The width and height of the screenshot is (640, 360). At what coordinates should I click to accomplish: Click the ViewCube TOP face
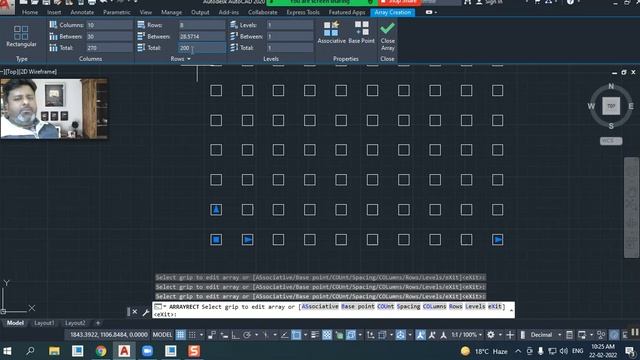tap(611, 106)
